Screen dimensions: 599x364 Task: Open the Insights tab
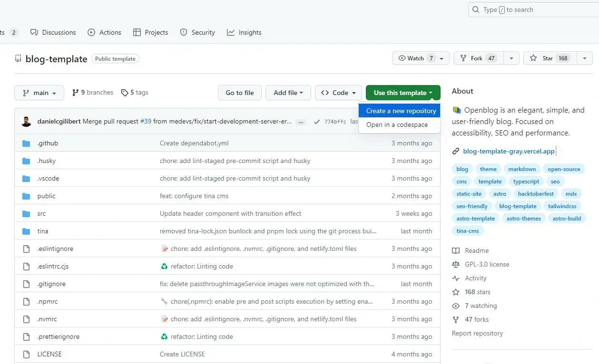[244, 32]
